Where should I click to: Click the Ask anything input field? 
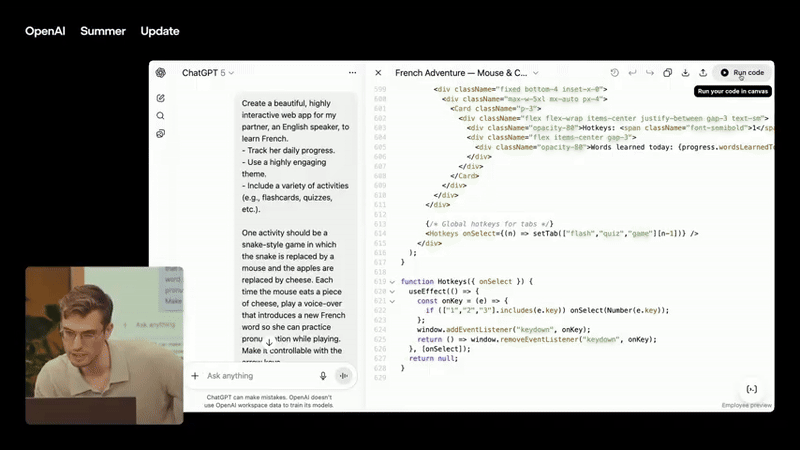tap(258, 376)
